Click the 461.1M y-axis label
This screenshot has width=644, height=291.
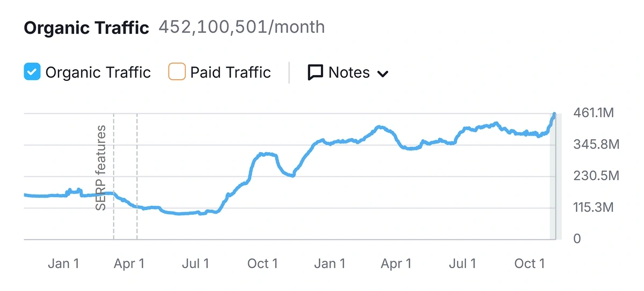point(593,113)
